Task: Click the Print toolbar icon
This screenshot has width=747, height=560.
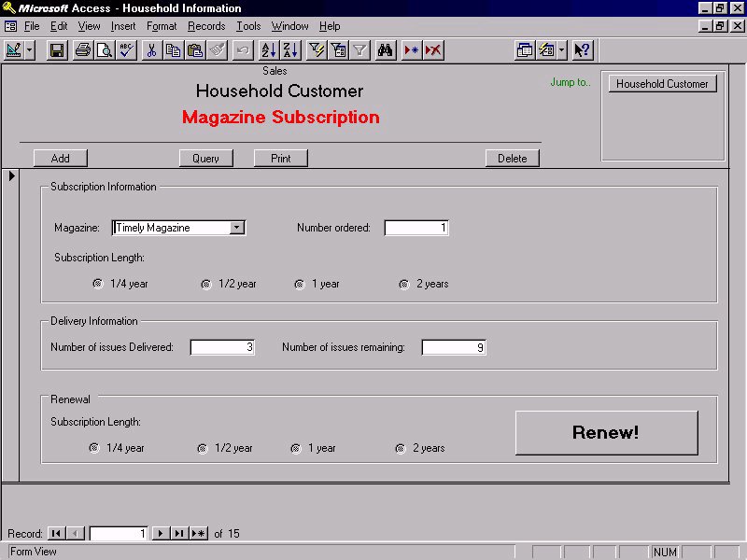Action: (x=83, y=50)
